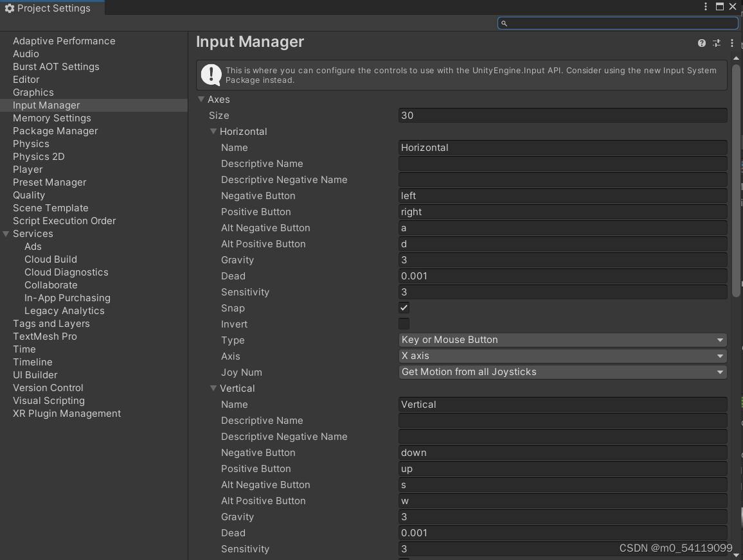Viewport: 743px width, 560px height.
Task: Select the Physics category
Action: click(x=31, y=143)
